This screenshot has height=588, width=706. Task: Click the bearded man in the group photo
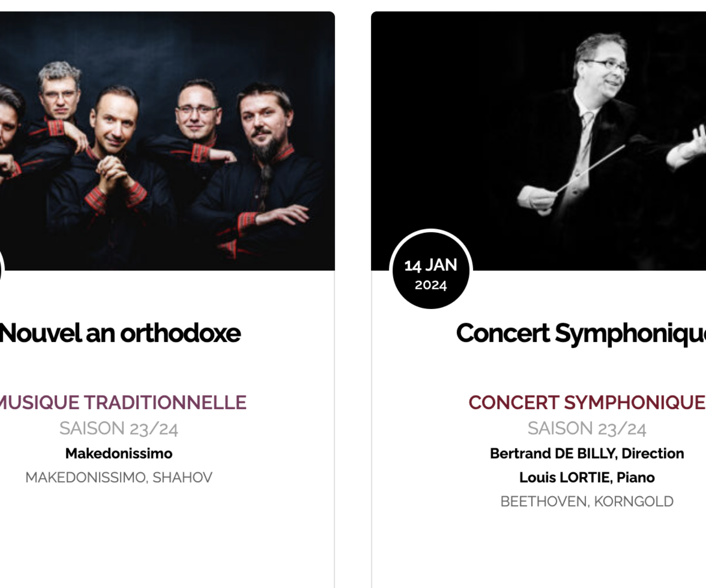click(266, 127)
